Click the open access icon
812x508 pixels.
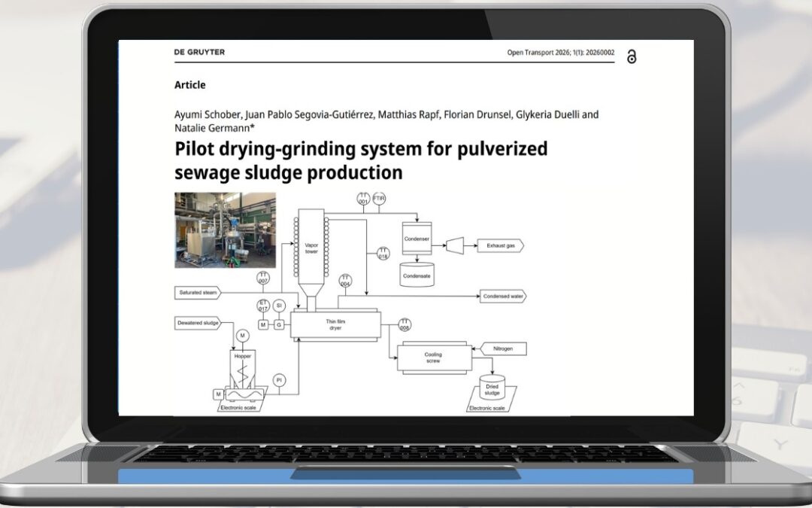tap(632, 56)
